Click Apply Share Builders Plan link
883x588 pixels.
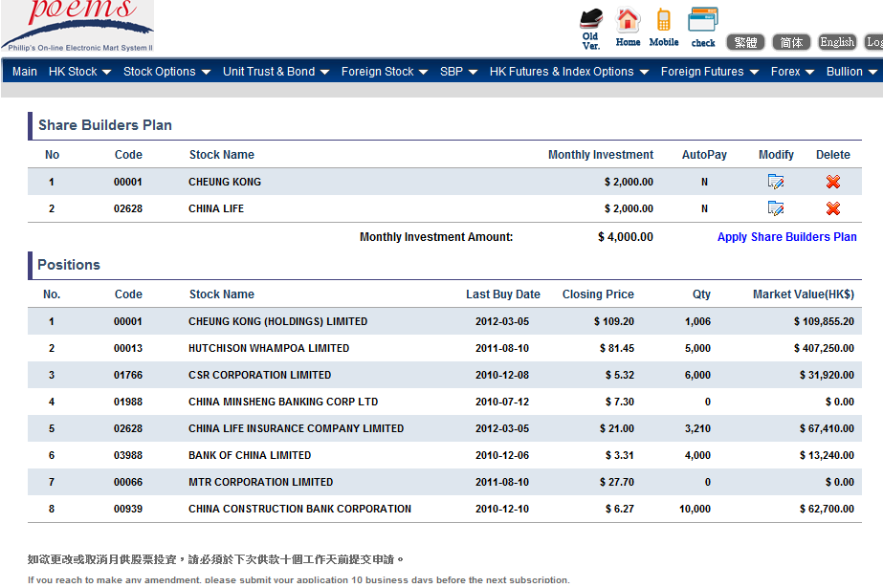pos(786,237)
